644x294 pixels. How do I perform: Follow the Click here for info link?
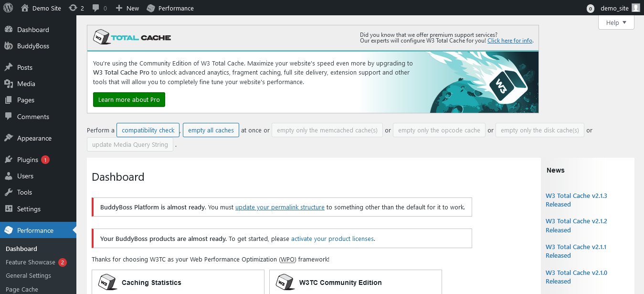point(510,41)
